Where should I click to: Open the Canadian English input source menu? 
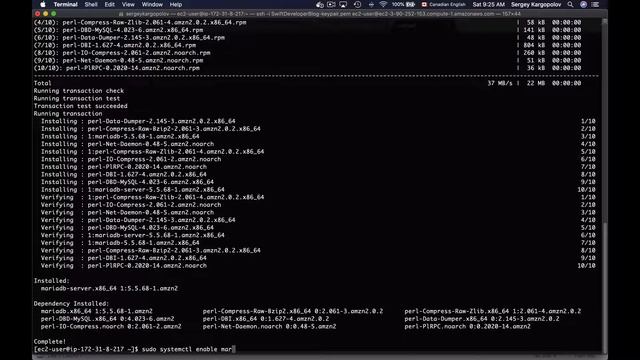coord(443,4)
